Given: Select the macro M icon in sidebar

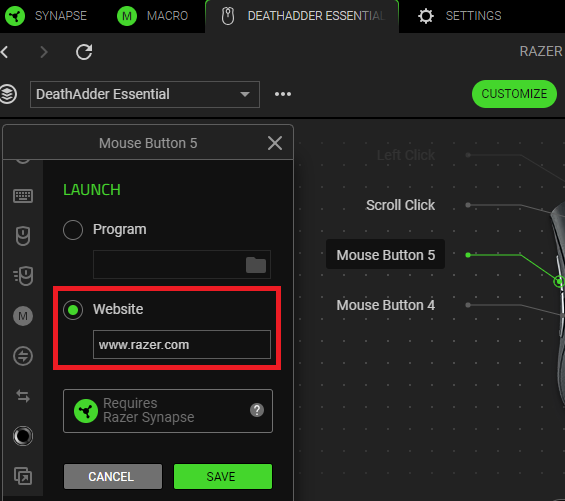Looking at the screenshot, I should click(x=23, y=316).
